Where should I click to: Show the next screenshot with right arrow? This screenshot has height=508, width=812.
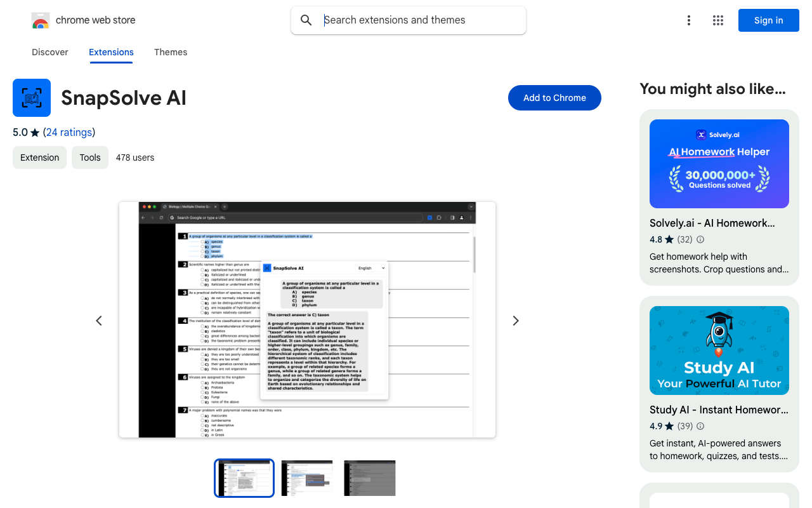coord(516,321)
